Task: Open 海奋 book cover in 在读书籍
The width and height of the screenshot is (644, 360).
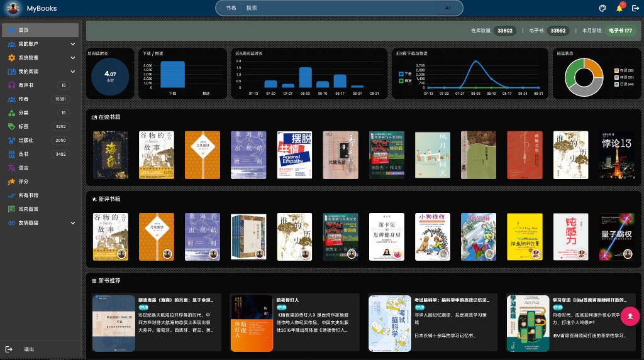Action: tap(111, 155)
